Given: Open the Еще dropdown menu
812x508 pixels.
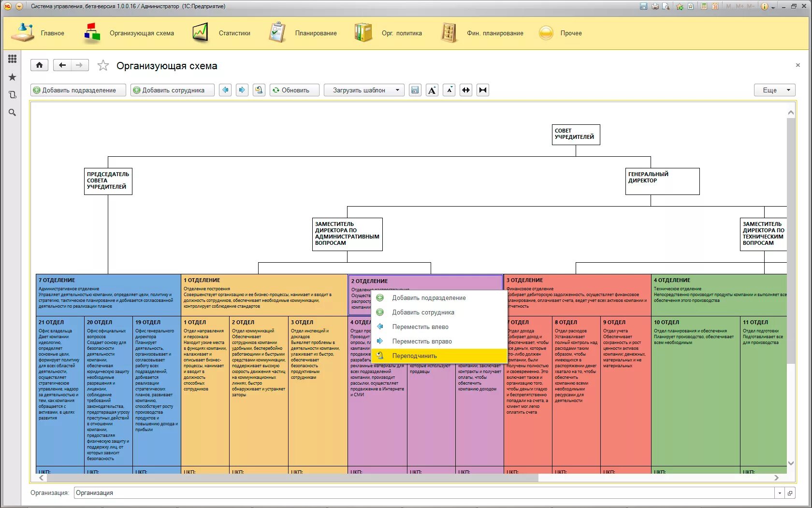Looking at the screenshot, I should click(774, 90).
